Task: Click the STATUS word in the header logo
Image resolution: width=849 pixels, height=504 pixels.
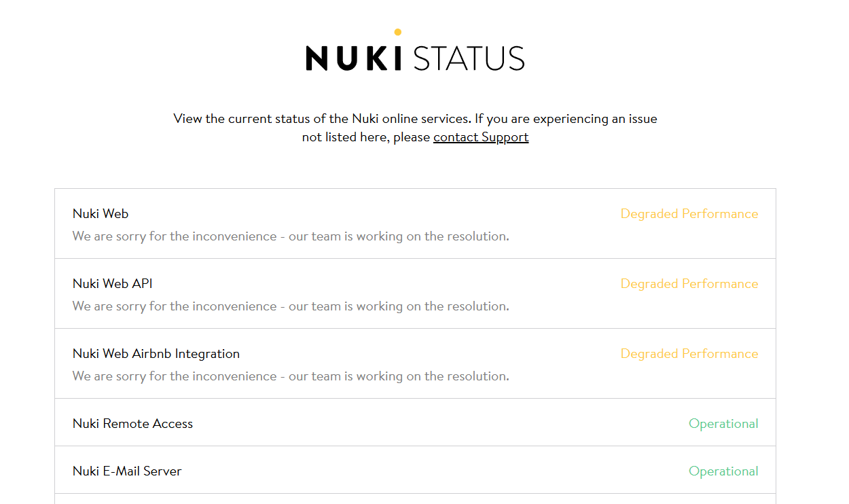Action: click(x=469, y=58)
